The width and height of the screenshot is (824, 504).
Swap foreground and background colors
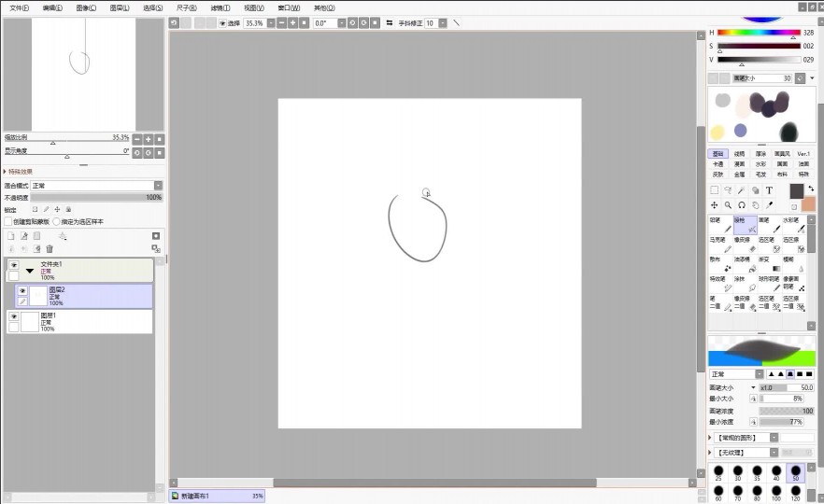point(811,188)
